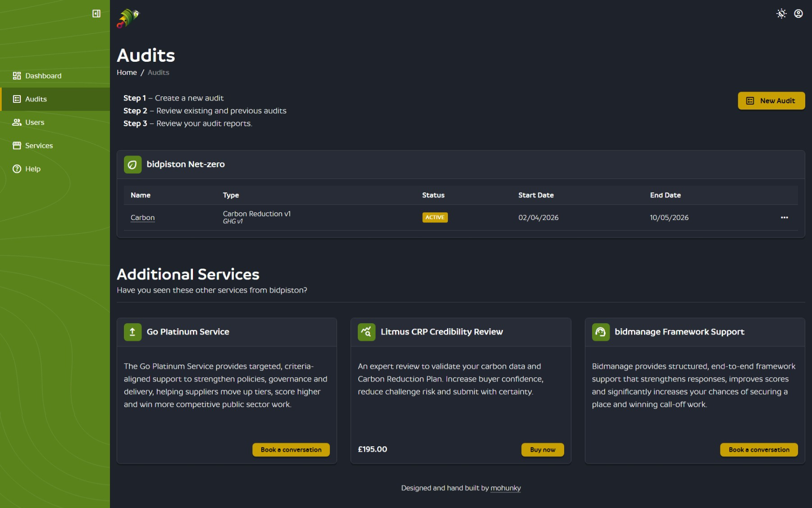Click the Go Platinum Service card title
The height and width of the screenshot is (508, 812).
[x=188, y=332]
